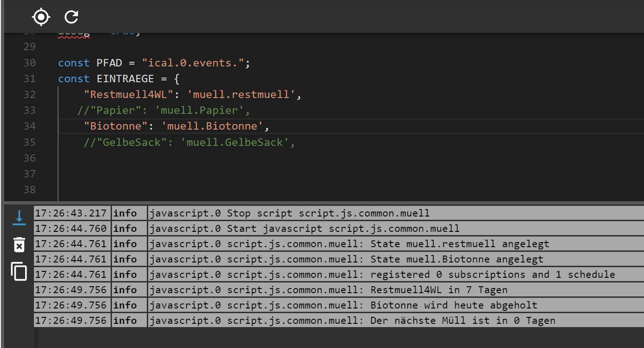Select log row "Start javascript script.js.common.muell"
The width and height of the screenshot is (644, 348).
339,229
